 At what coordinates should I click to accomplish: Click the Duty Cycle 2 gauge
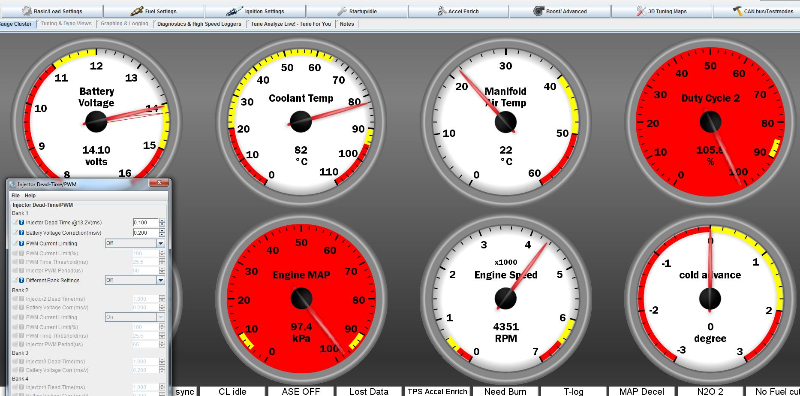tap(710, 121)
